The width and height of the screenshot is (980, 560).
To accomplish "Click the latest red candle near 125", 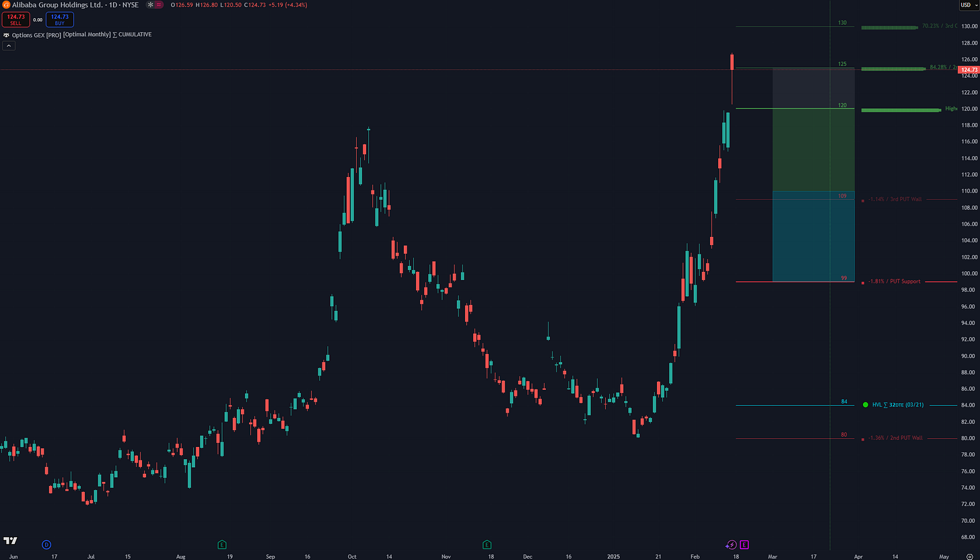I will pyautogui.click(x=732, y=63).
